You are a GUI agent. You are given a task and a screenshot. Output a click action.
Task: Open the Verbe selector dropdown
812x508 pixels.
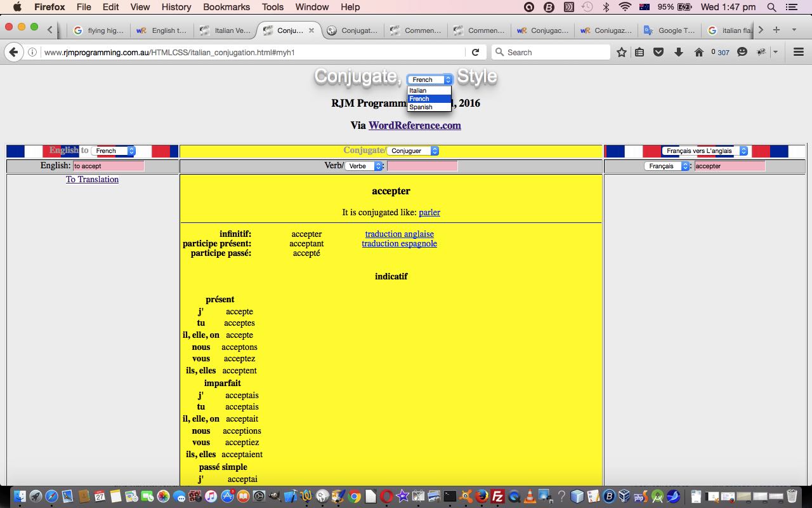coord(364,166)
